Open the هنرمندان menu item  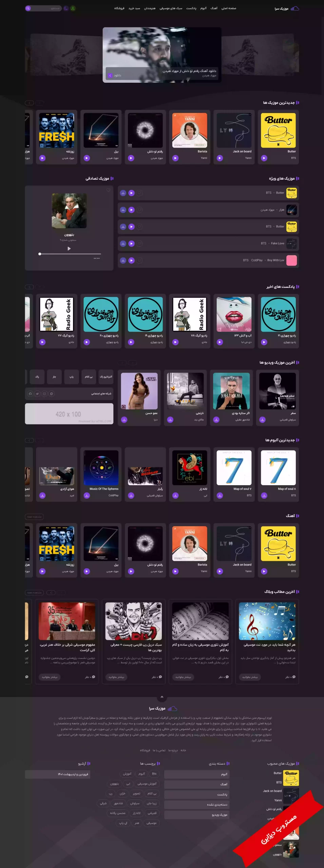tap(150, 8)
